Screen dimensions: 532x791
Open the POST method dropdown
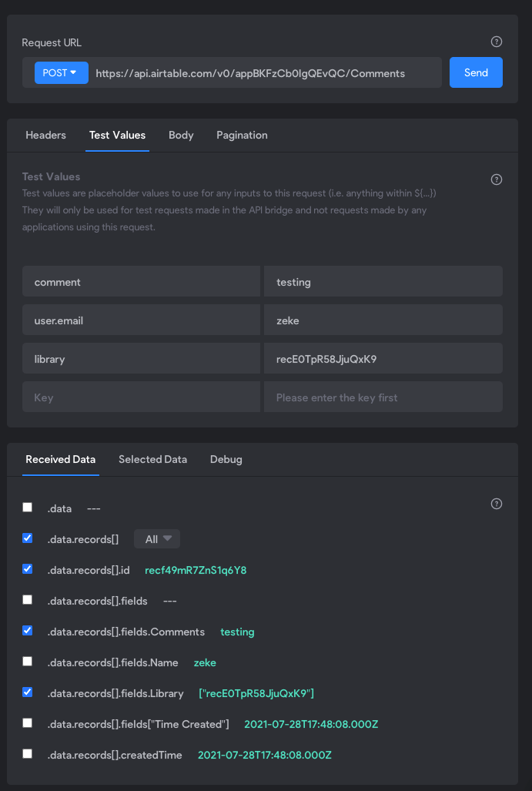(x=61, y=72)
